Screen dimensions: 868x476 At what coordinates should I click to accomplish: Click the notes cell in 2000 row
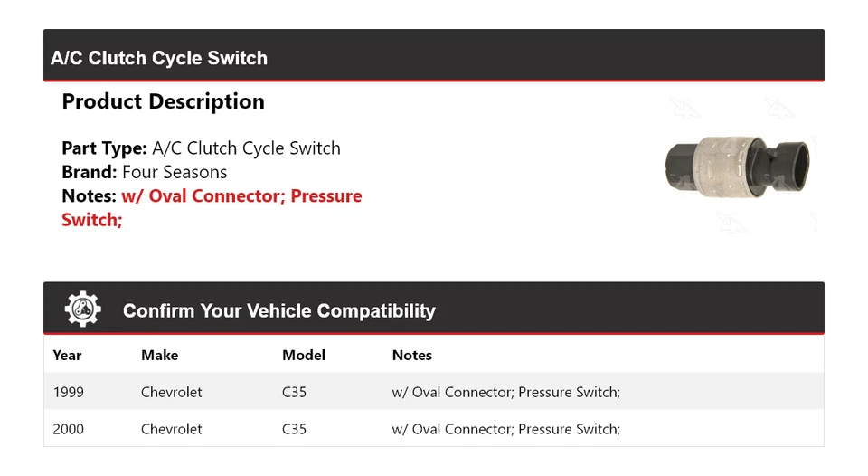[x=505, y=429]
